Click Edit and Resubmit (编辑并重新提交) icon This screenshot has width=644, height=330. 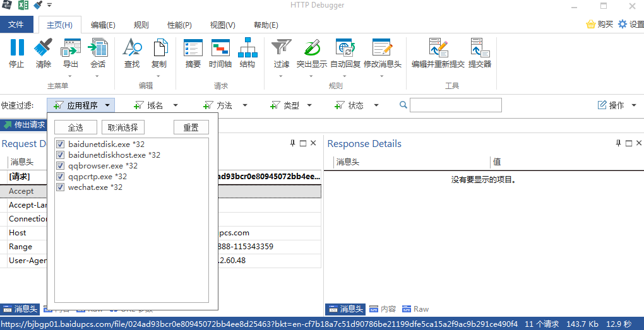[x=438, y=47]
